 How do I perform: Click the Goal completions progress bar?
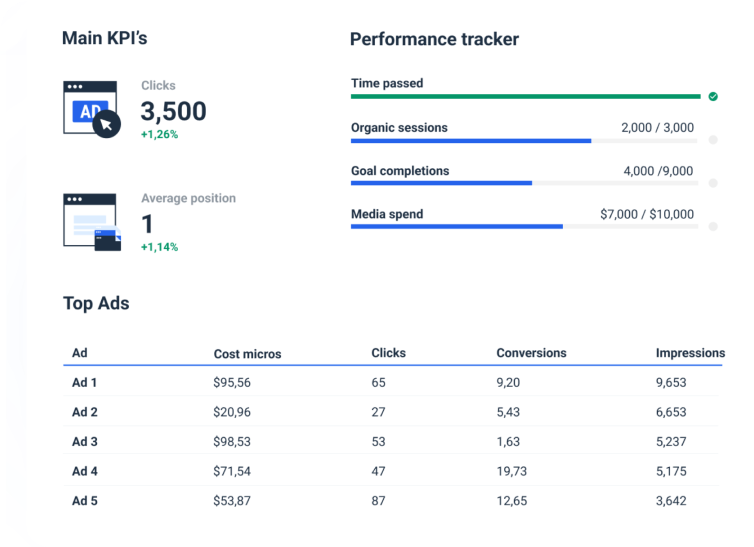pyautogui.click(x=522, y=184)
